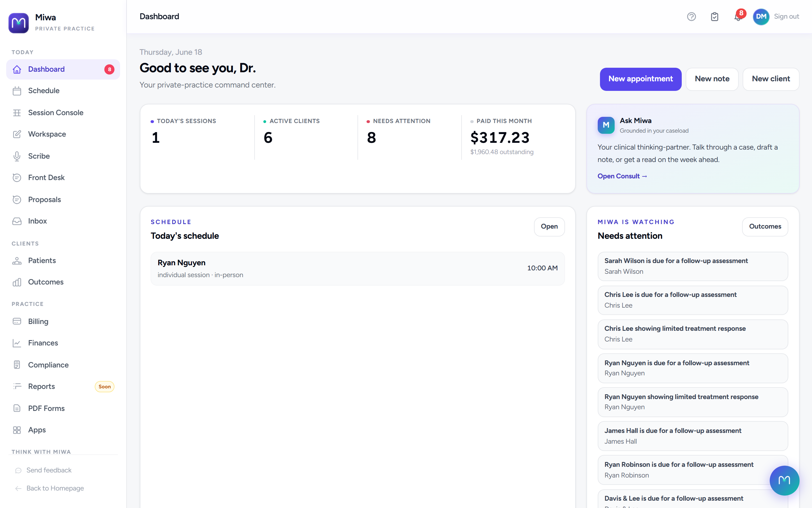
Task: Open Ryan Nguyen limited treatment response alert
Action: click(692, 402)
